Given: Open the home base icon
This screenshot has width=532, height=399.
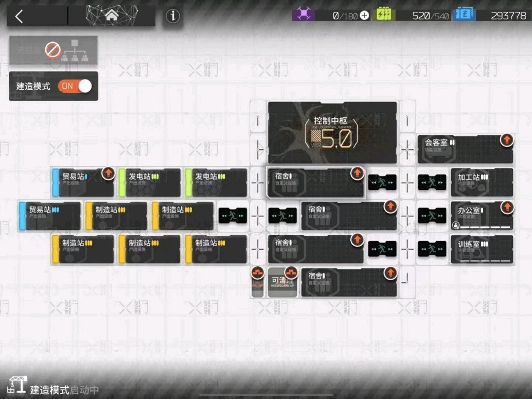Looking at the screenshot, I should (112, 15).
